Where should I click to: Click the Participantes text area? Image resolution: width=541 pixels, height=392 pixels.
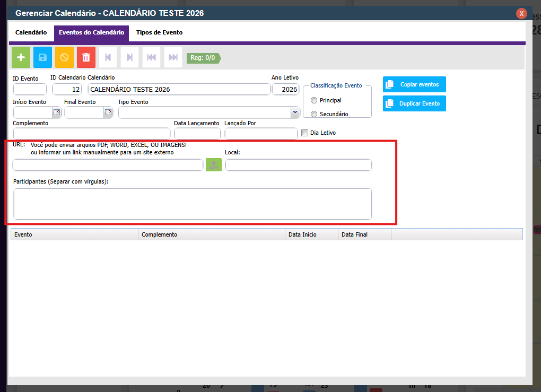tap(193, 204)
